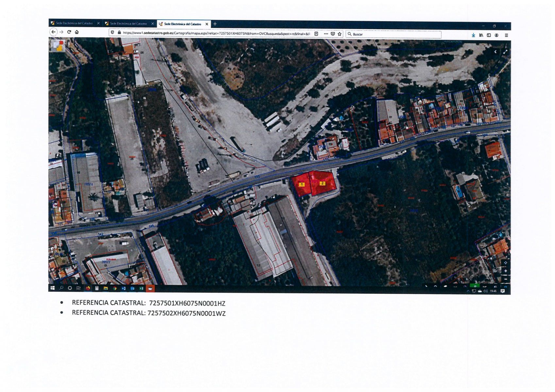The image size is (555, 392).
Task: Open a new browser tab
Action: 215,24
